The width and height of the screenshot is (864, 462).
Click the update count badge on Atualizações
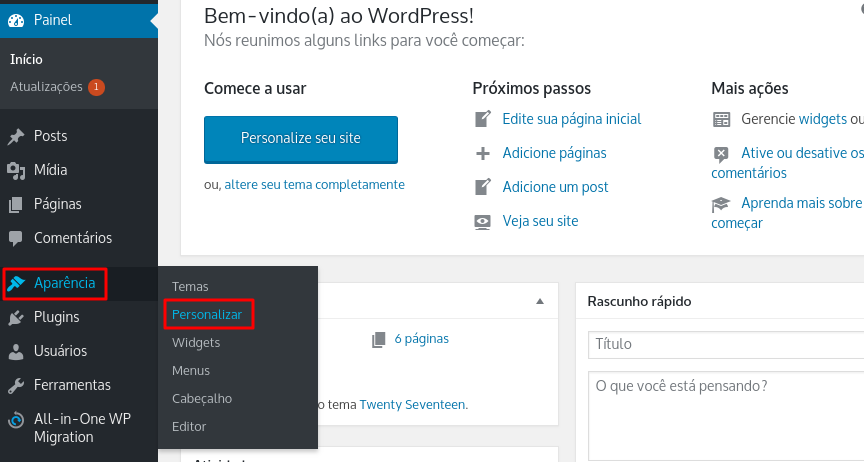point(96,87)
